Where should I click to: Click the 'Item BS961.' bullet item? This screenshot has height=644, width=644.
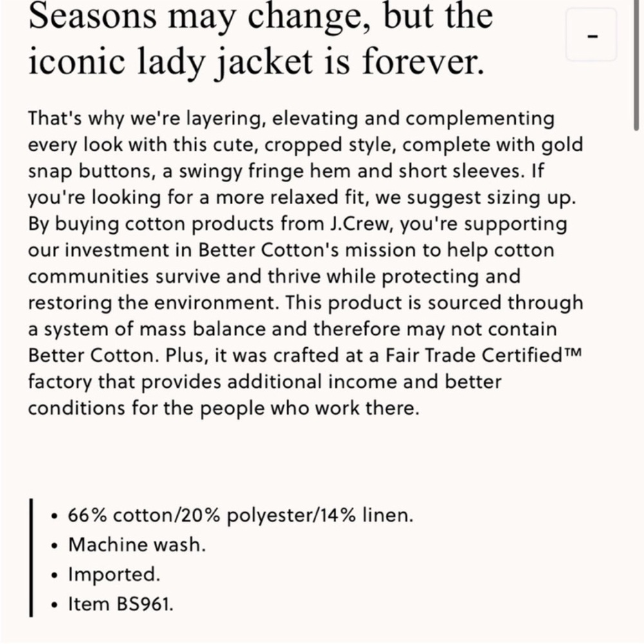coord(121,604)
